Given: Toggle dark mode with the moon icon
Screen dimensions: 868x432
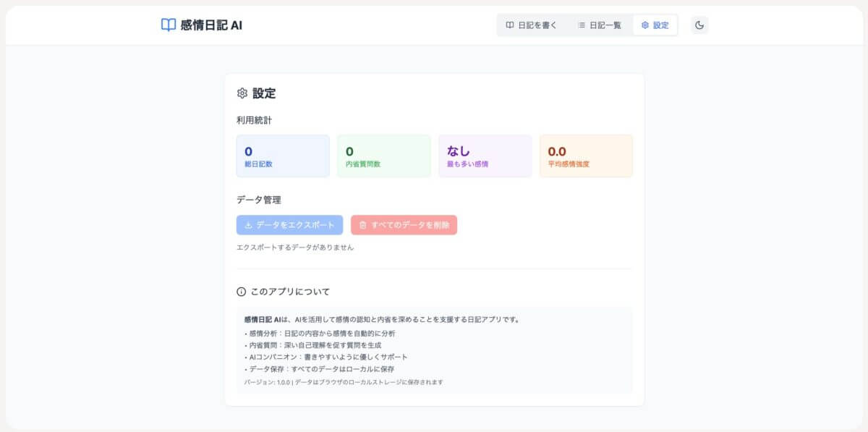Looking at the screenshot, I should tap(699, 25).
